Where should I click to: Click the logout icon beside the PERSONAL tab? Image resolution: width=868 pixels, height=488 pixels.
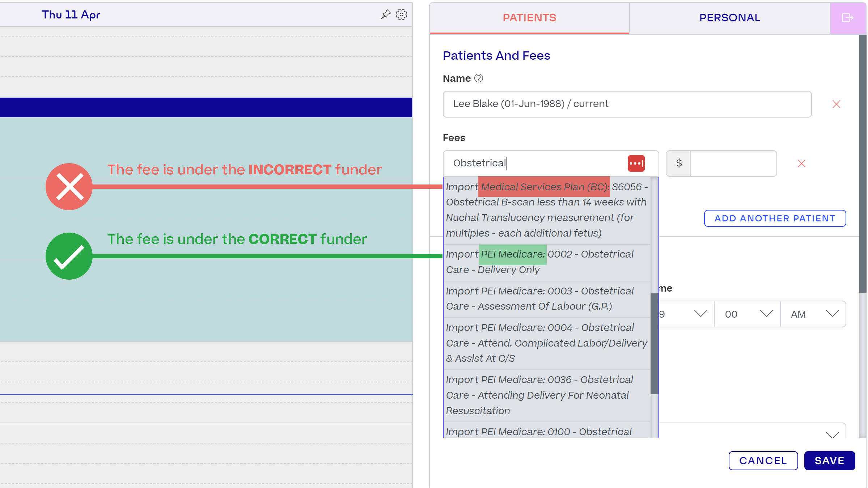click(847, 18)
